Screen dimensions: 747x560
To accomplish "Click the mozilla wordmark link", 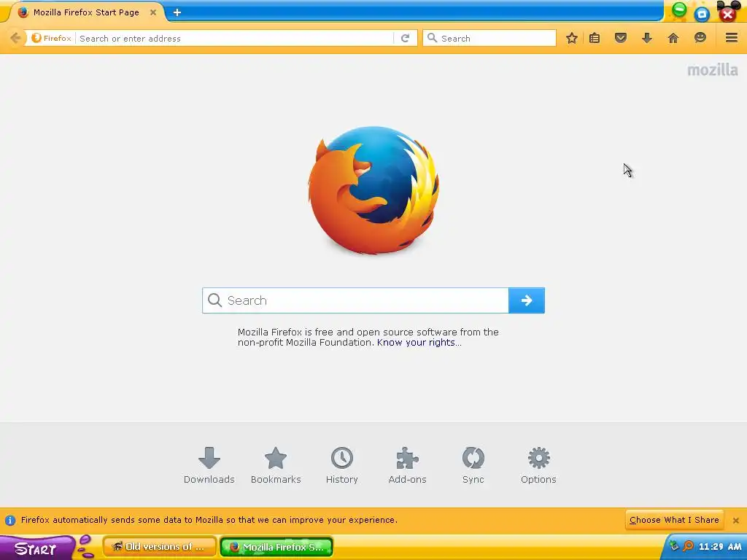I will coord(712,70).
